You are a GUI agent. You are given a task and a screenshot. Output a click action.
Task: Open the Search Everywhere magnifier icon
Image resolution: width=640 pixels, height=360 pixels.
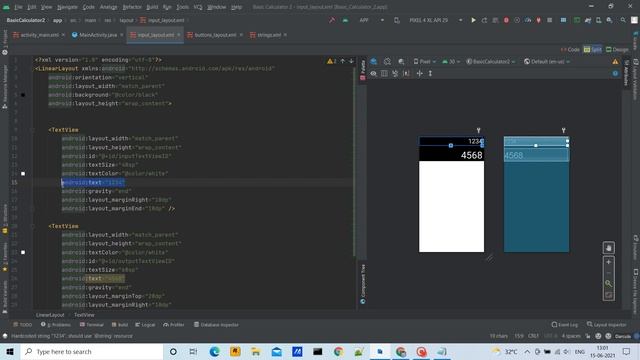tap(623, 20)
